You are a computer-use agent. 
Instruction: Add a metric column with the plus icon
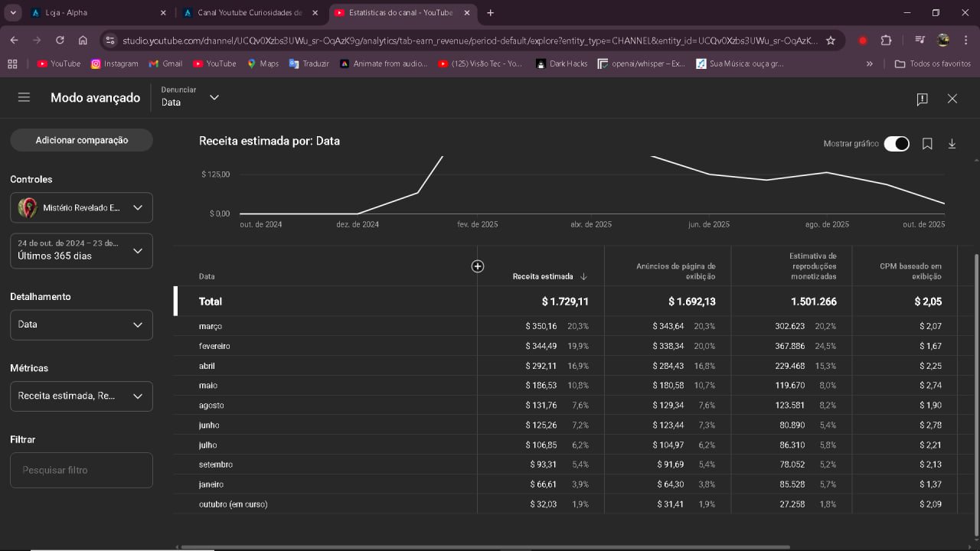tap(478, 266)
